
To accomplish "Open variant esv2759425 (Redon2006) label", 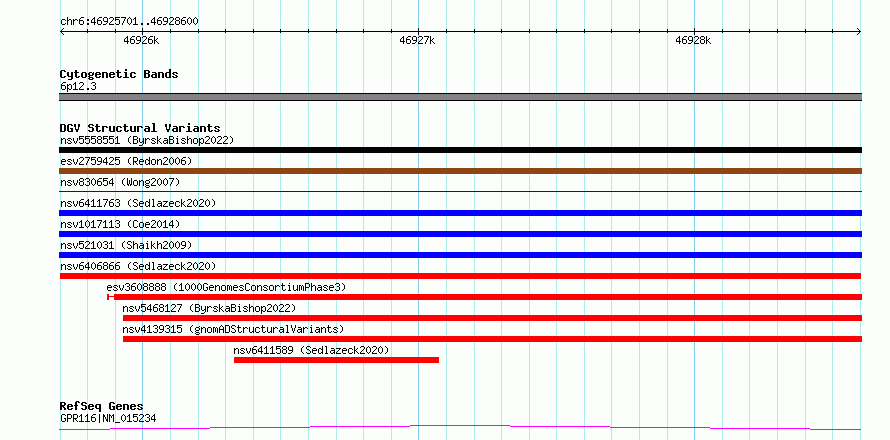I will [126, 161].
